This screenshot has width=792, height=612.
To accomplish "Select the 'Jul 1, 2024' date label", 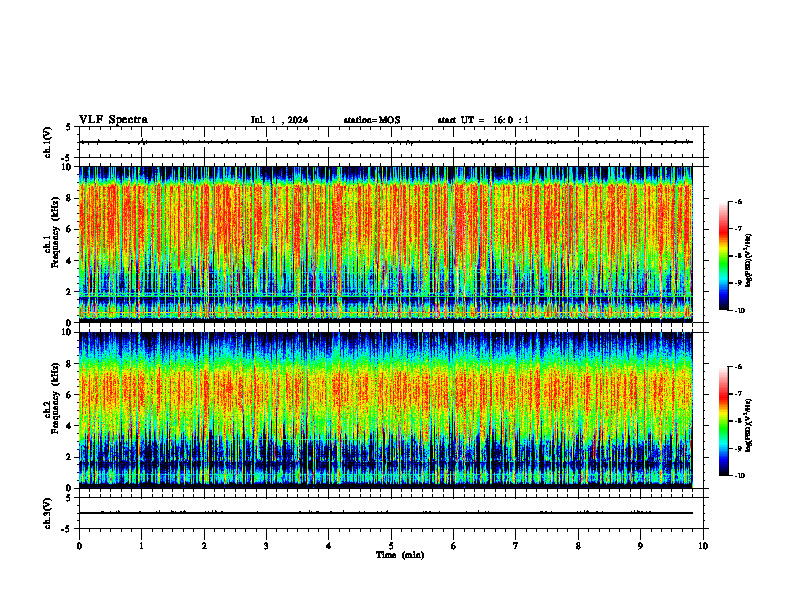I will coord(279,120).
